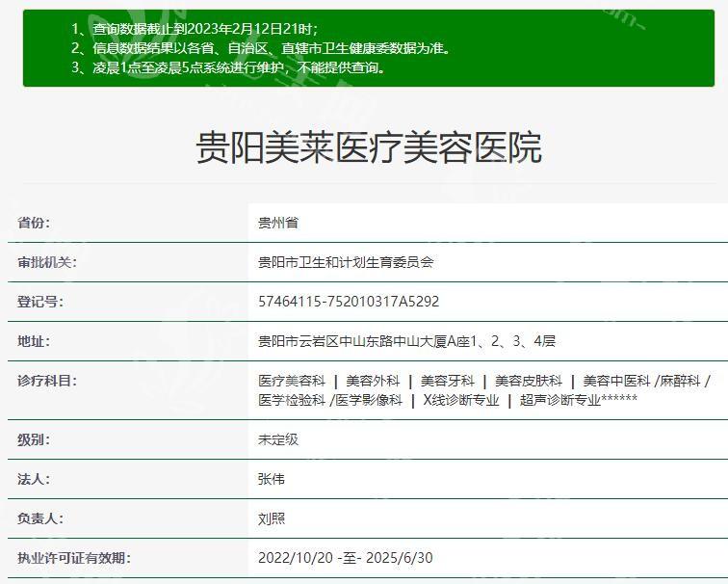Click the hospital title 贵阳美莱医疗美容医院
This screenshot has height=584, width=728.
(x=369, y=147)
